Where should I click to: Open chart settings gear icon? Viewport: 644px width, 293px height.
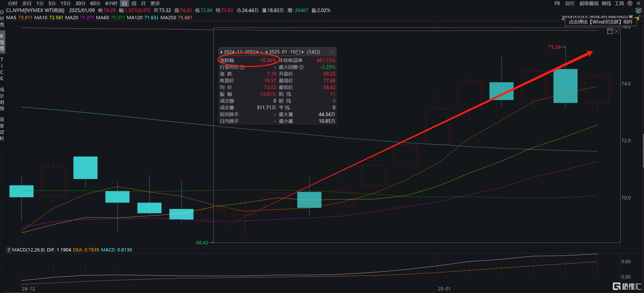[x=630, y=3]
